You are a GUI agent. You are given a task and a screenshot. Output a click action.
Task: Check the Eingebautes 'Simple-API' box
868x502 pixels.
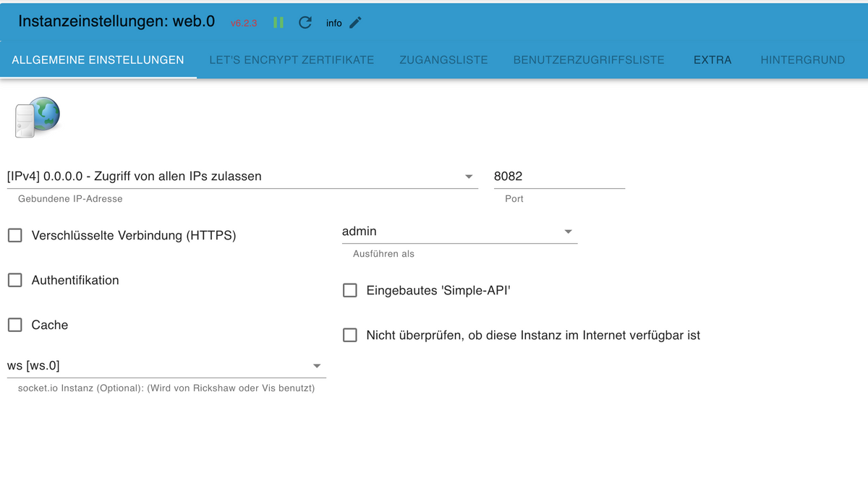click(350, 290)
